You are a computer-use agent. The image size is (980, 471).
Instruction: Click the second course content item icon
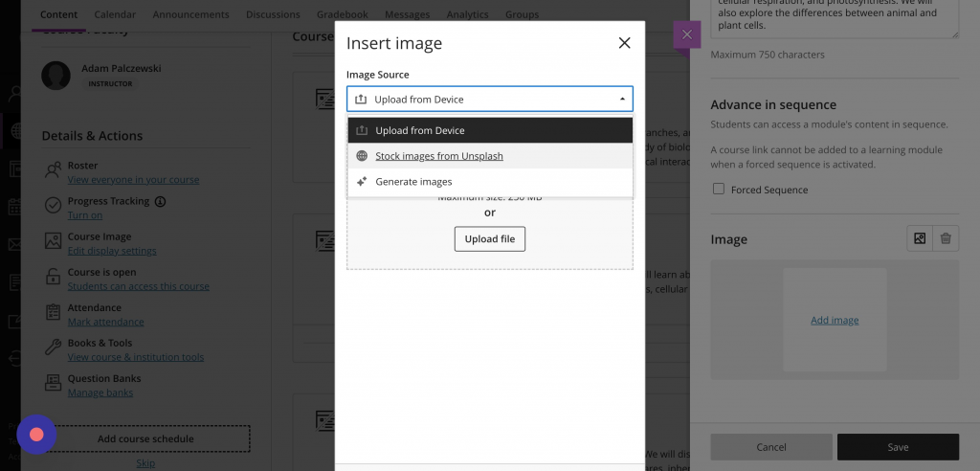[x=324, y=240]
